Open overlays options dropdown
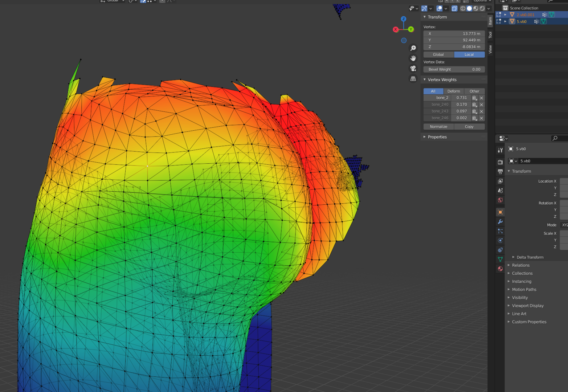Screen dimensions: 568x392 [446, 8]
